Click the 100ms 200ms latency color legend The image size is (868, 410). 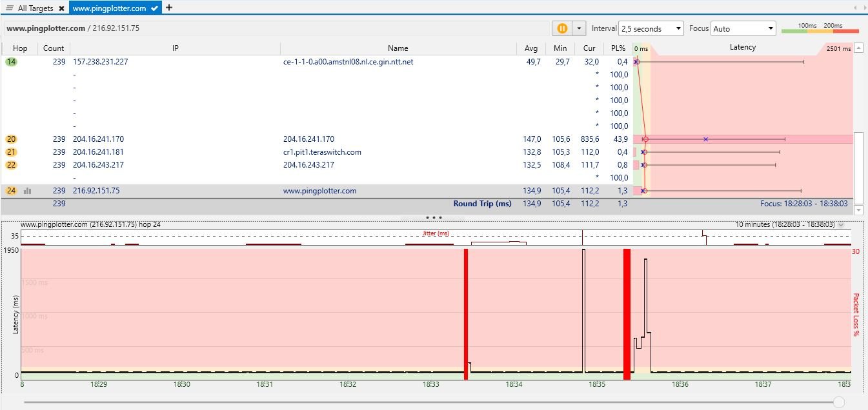pos(820,28)
